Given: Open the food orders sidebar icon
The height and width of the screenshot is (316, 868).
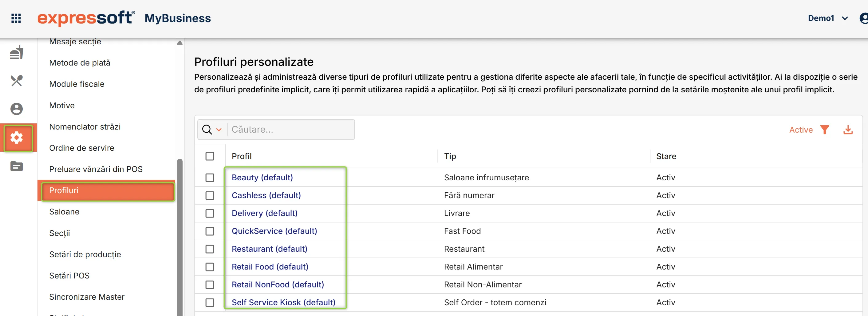Looking at the screenshot, I should (17, 52).
